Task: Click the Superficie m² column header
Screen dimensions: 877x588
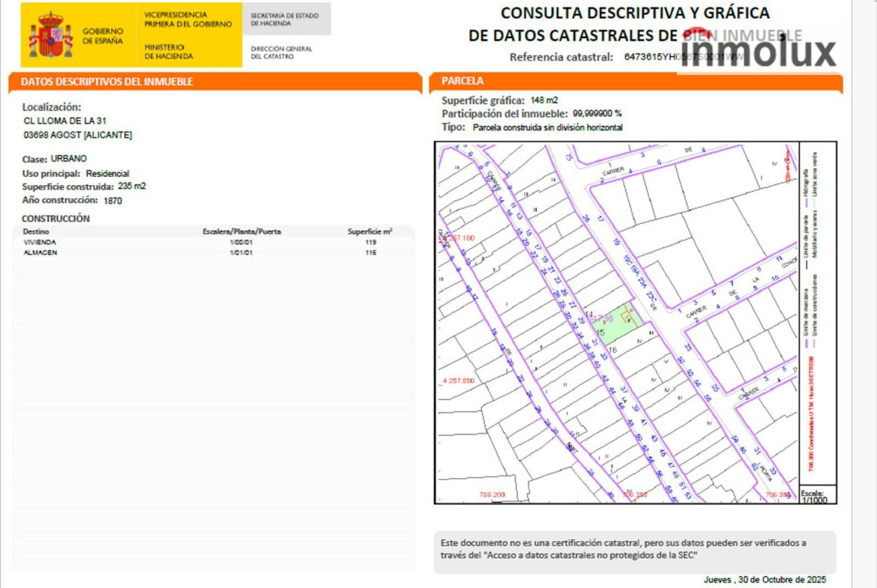Action: (370, 231)
